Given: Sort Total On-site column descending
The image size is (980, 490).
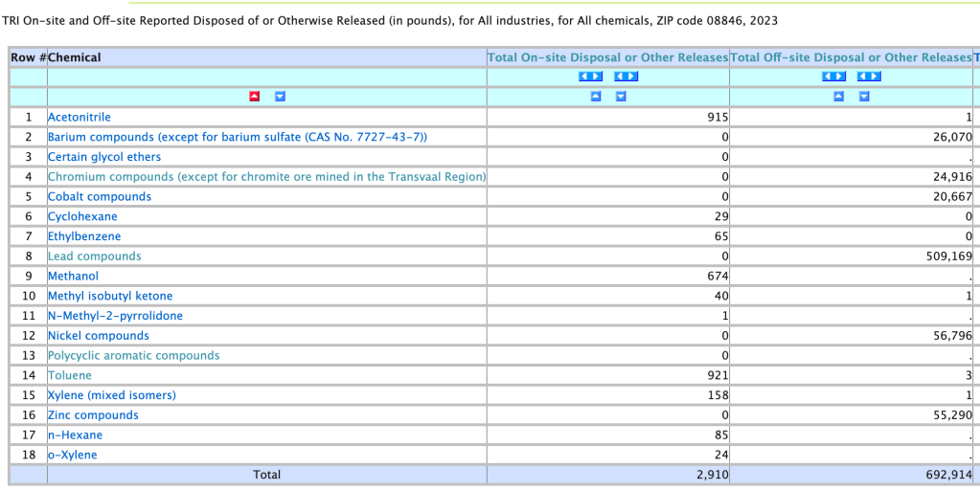Looking at the screenshot, I should click(621, 97).
